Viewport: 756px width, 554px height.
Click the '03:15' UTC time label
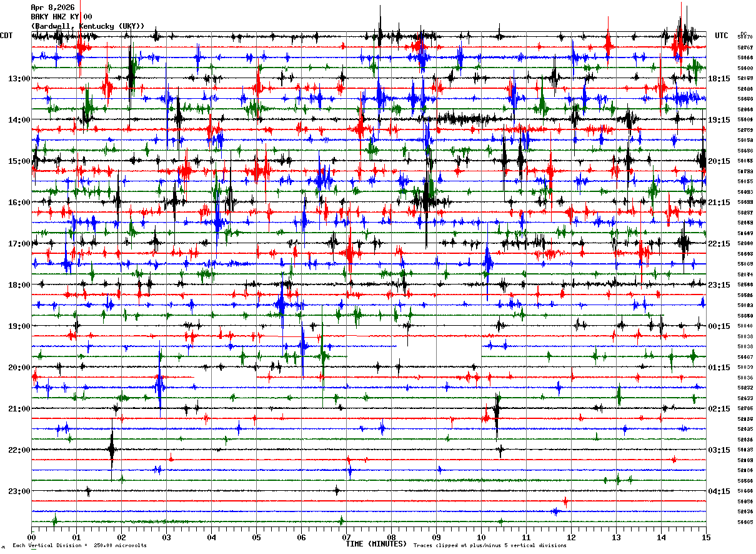[719, 450]
